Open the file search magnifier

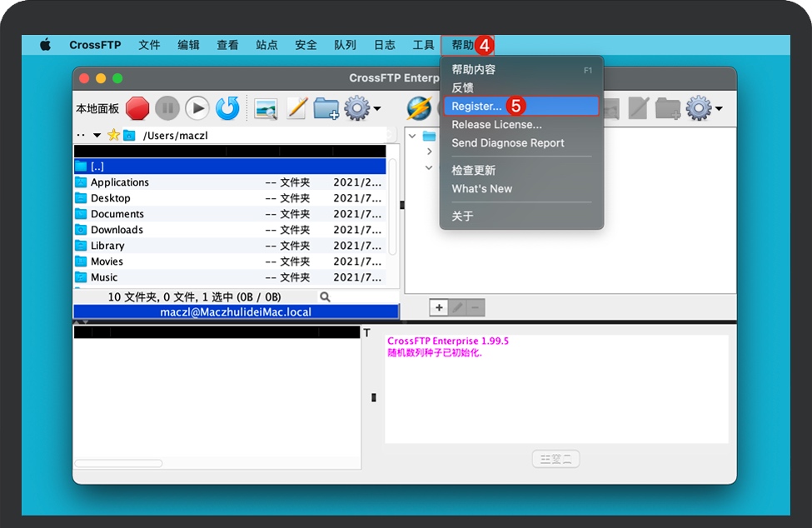[325, 296]
